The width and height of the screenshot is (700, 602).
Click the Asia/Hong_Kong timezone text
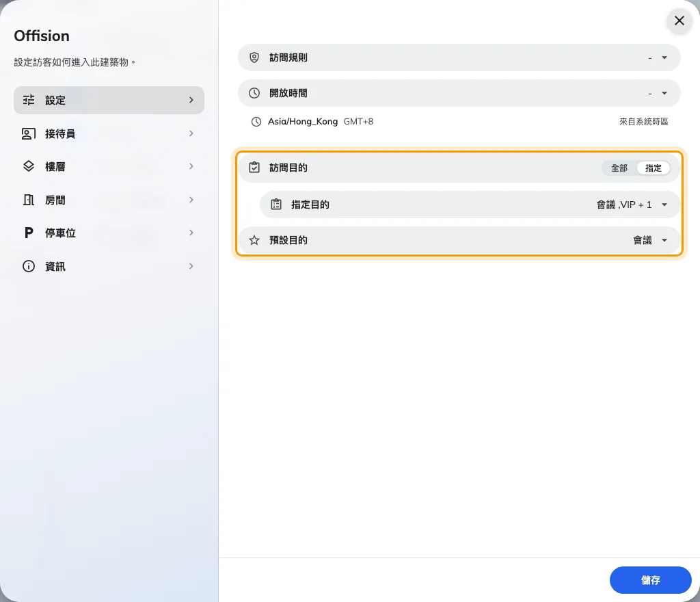(x=303, y=122)
